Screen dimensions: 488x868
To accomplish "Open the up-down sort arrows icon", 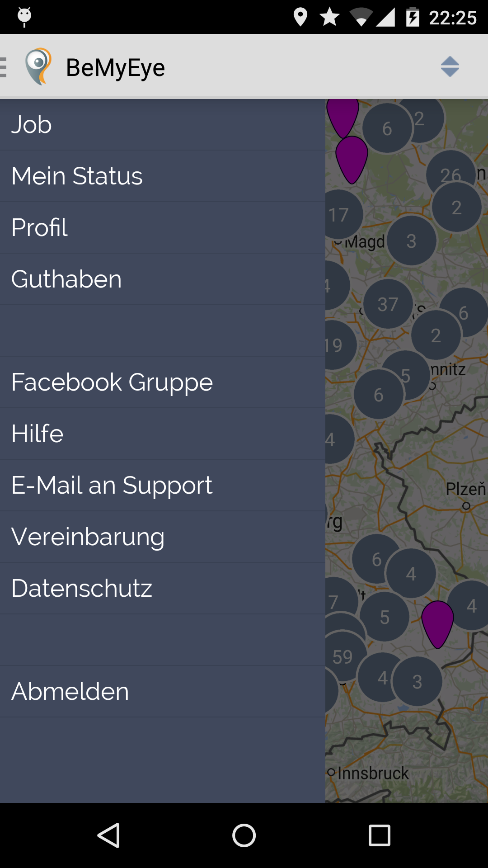I will click(450, 66).
